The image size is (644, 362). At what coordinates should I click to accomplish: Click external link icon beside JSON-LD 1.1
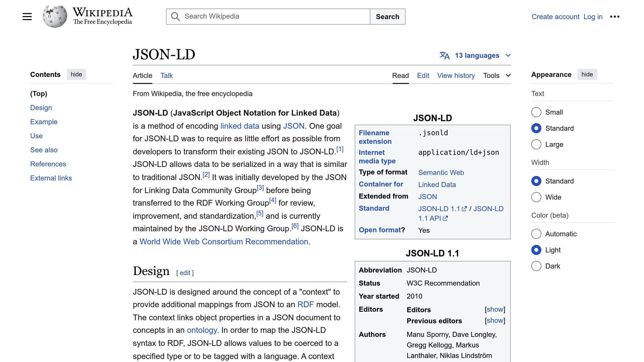tap(464, 209)
